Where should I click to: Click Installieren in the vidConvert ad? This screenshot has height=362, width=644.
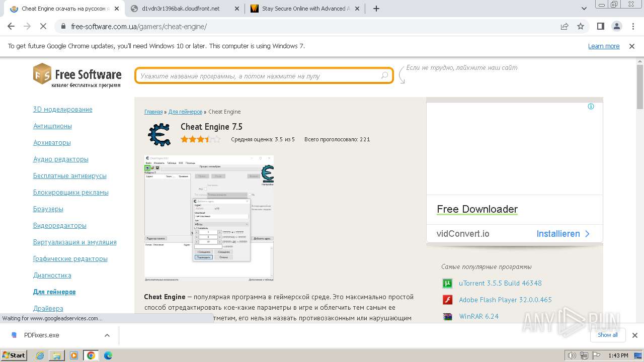click(x=563, y=234)
